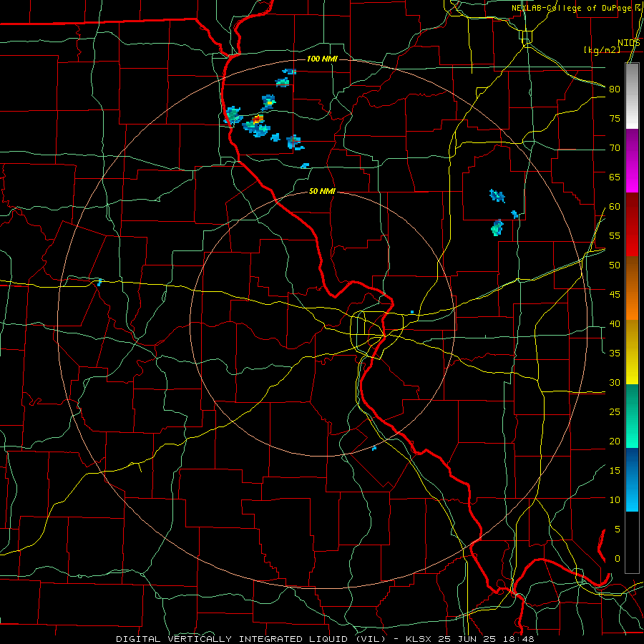Click the KLSX 25 JUN 25 18:48 timestamp
Screen dimensions: 644x644
click(470, 639)
